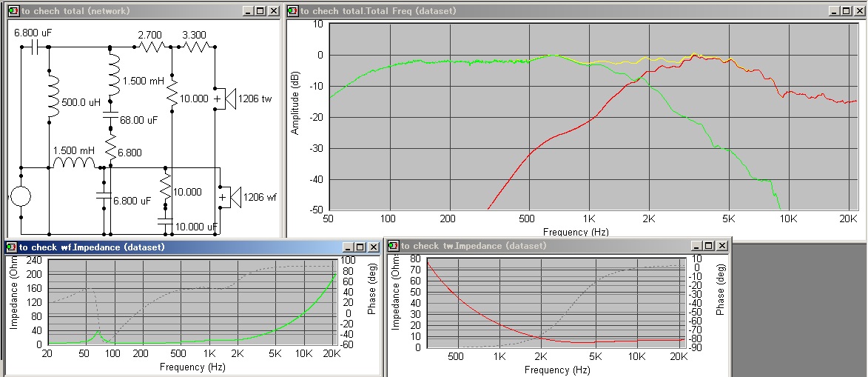Select the 1206 wf woofer driver symbol
The image size is (868, 377).
point(230,197)
